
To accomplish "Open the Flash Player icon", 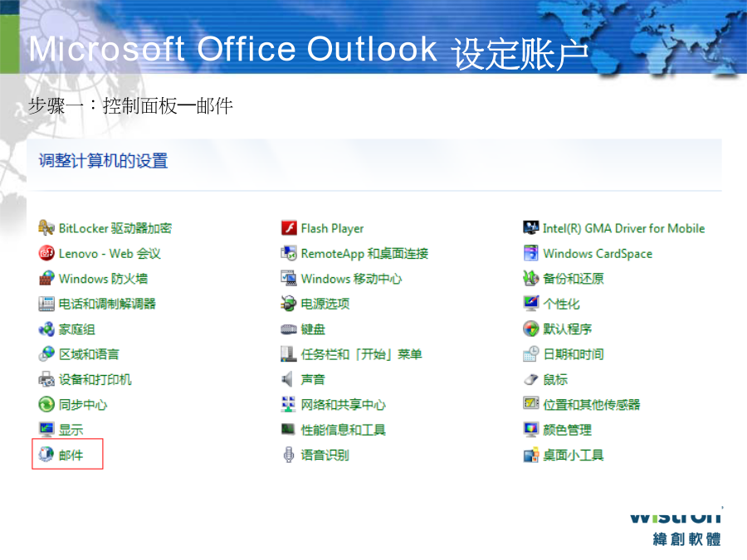I will pos(289,228).
